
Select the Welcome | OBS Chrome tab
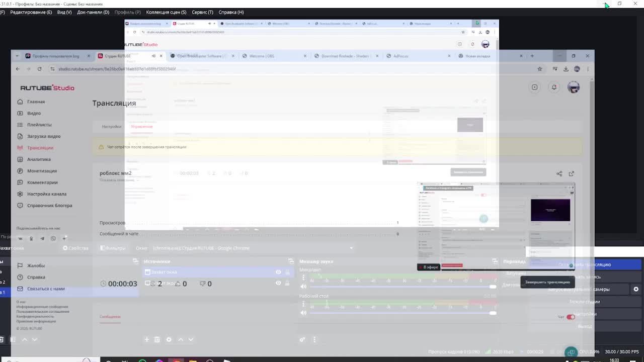point(274,56)
